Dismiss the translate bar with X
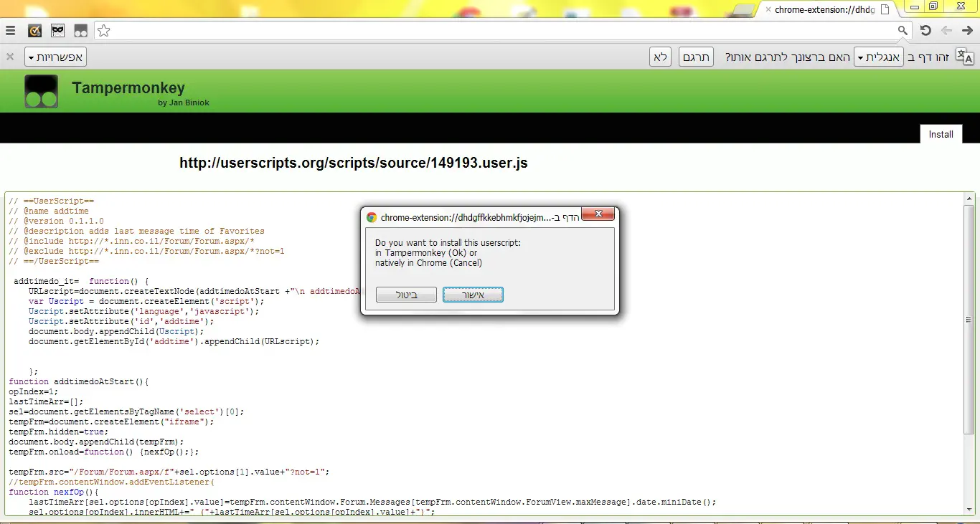Image resolution: width=980 pixels, height=524 pixels. click(x=10, y=57)
